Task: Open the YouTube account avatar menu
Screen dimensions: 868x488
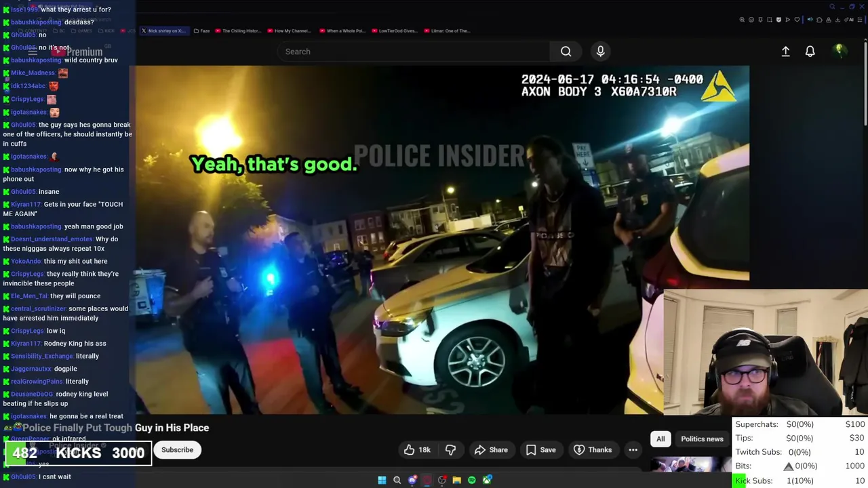Action: coord(839,51)
